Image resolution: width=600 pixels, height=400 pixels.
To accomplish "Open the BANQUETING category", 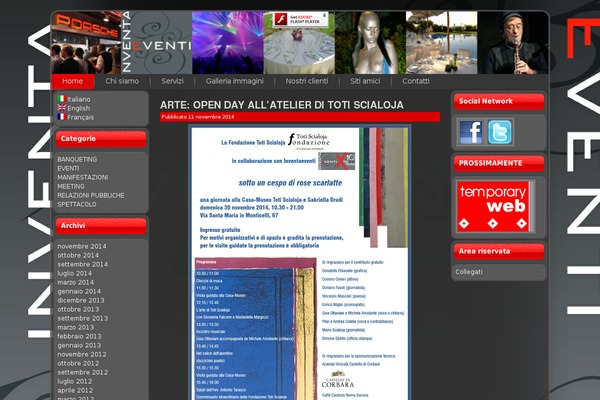I will 77,159.
